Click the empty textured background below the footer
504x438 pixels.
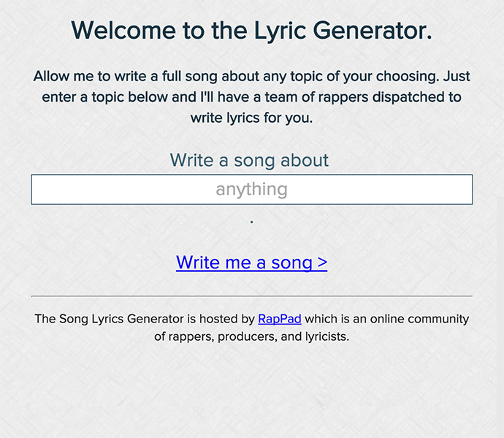(252, 390)
